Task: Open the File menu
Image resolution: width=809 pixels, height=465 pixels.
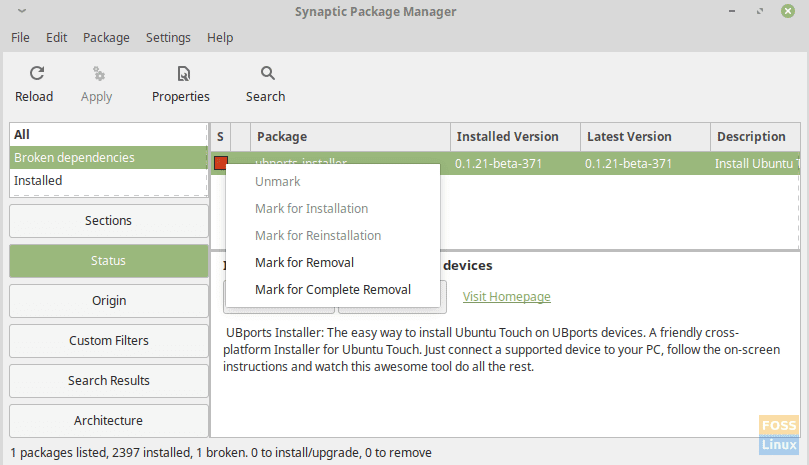Action: (x=20, y=38)
